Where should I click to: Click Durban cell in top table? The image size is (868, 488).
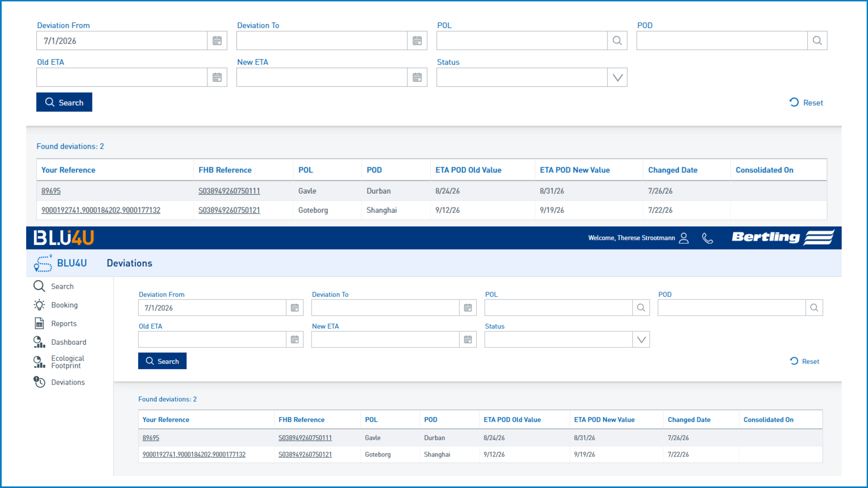pos(379,191)
